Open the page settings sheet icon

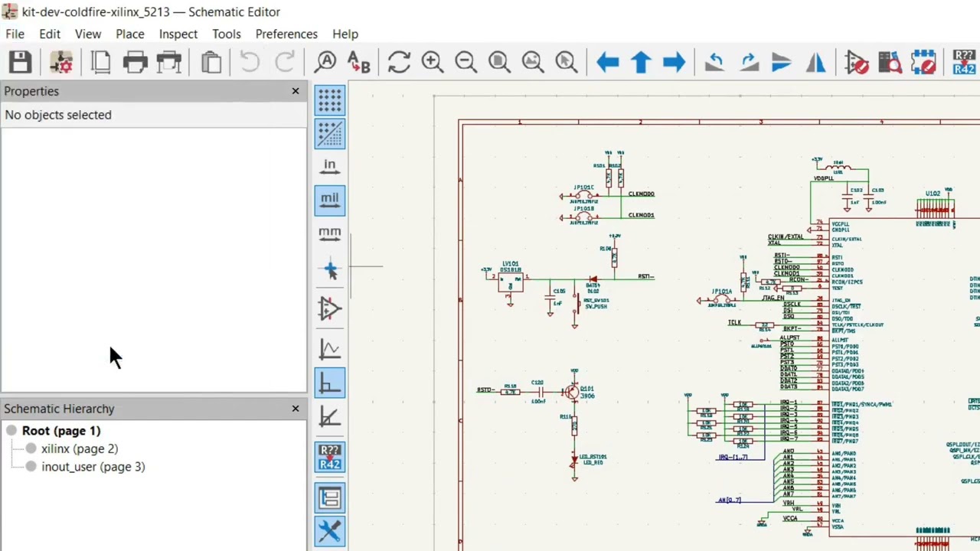[x=101, y=62]
